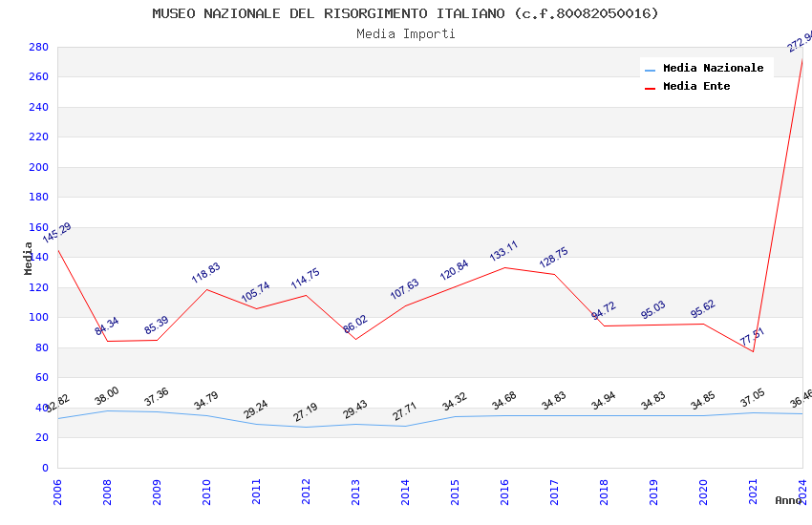Click the 34.68 national average label

point(504,401)
